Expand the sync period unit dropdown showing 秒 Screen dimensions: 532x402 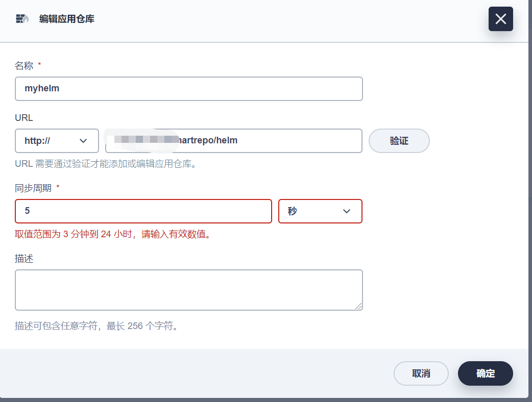coord(320,211)
